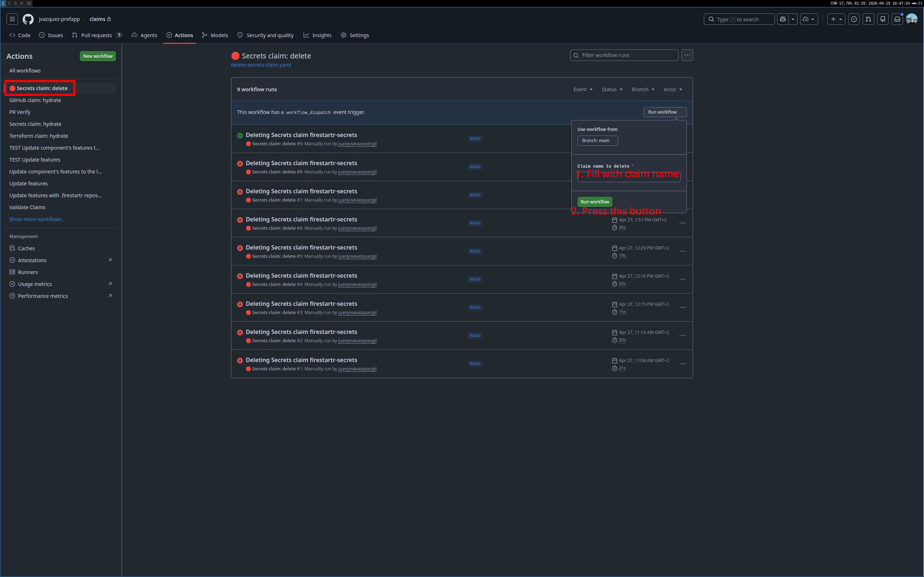Open the notifications inbox icon
The image size is (924, 577).
897,19
